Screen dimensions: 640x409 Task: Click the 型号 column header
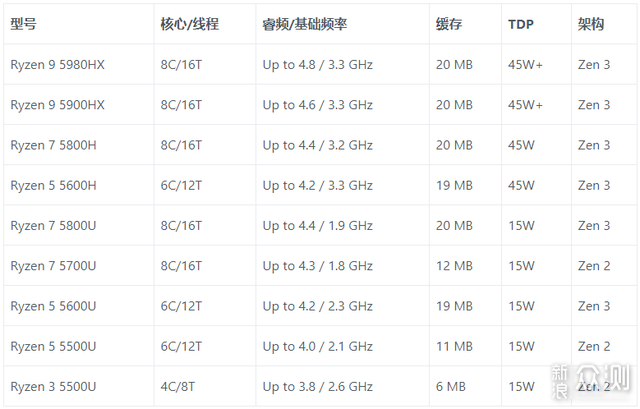[x=24, y=25]
